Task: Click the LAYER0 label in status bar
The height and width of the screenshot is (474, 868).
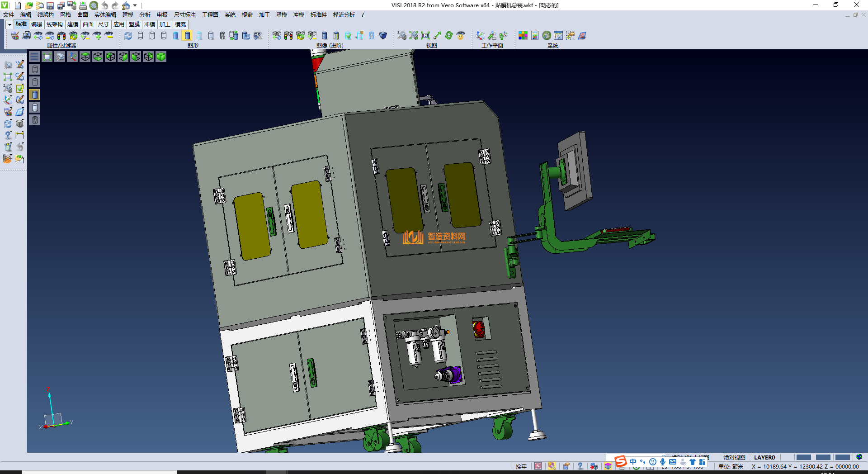Action: coord(764,457)
